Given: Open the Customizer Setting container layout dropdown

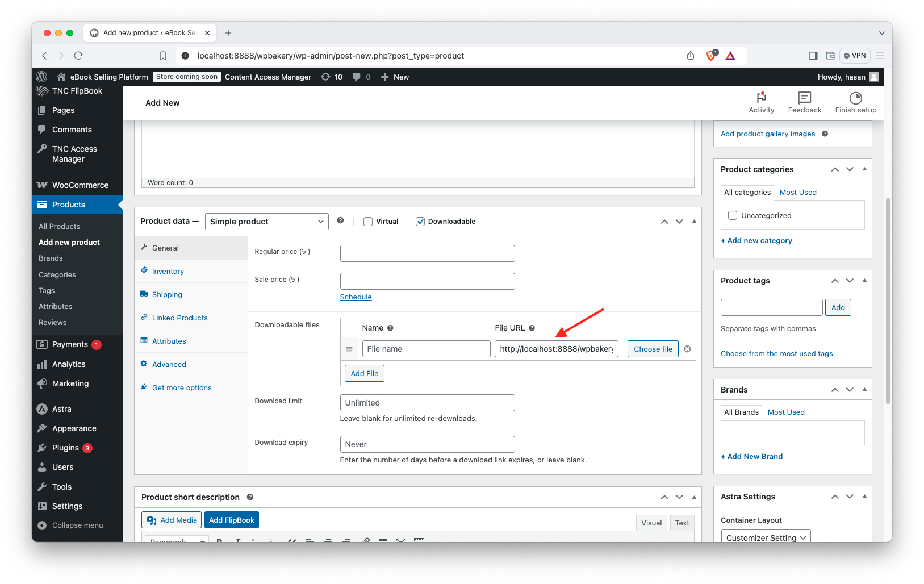Looking at the screenshot, I should point(766,537).
